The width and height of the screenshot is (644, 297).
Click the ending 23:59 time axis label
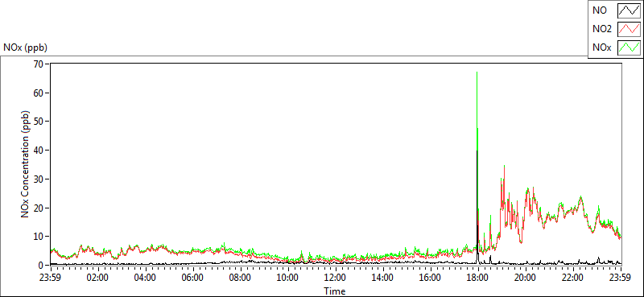[x=621, y=277]
